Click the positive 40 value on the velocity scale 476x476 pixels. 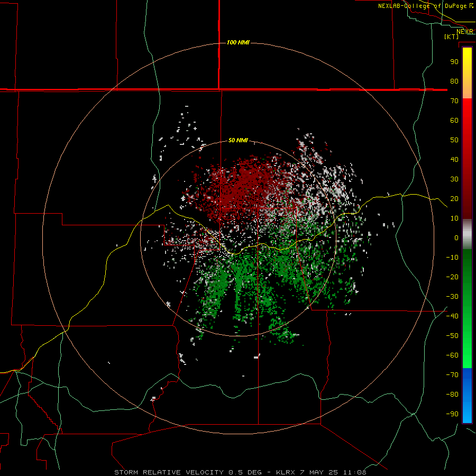coord(454,159)
